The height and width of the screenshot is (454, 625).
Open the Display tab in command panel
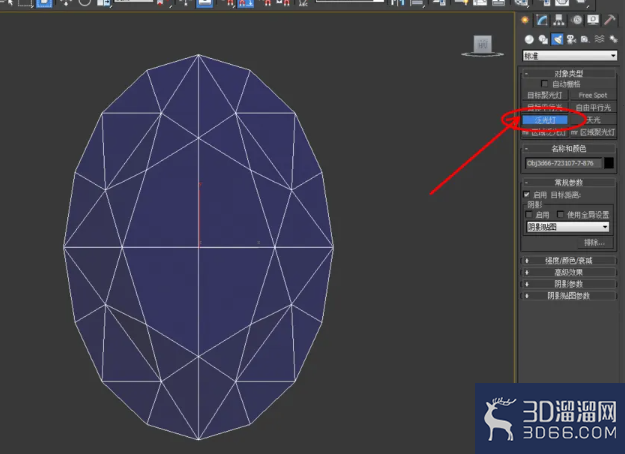point(593,20)
